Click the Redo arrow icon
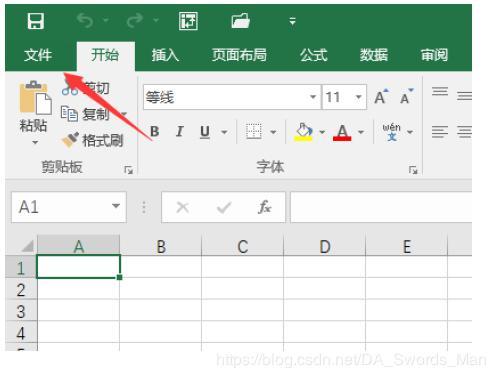Screen dimensions: 495x378 [x=135, y=20]
